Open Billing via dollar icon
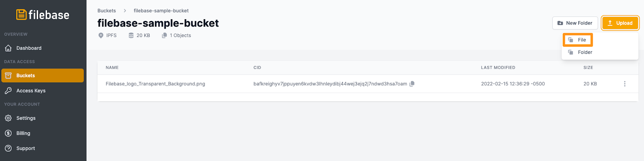 pyautogui.click(x=8, y=133)
